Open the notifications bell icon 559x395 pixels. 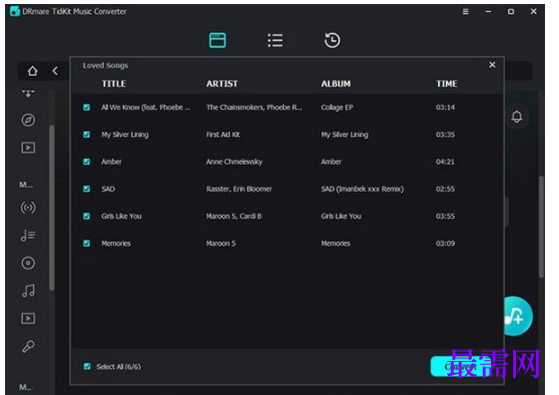pyautogui.click(x=517, y=117)
